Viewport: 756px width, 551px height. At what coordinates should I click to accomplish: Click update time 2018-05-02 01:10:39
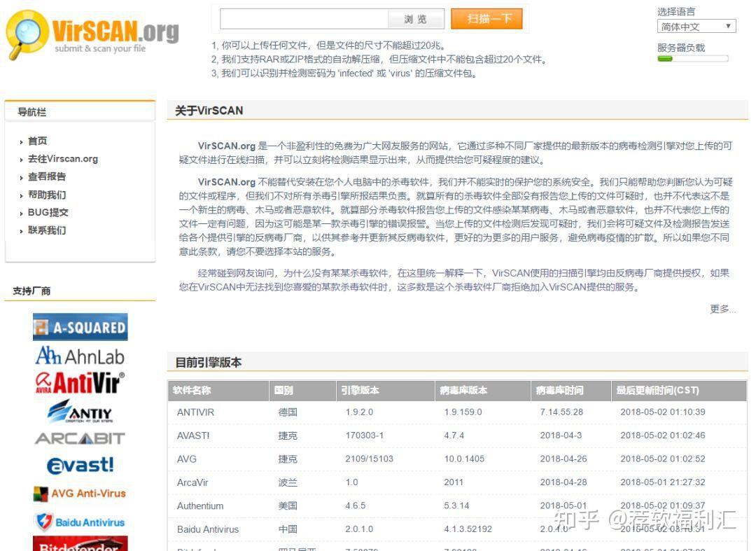(662, 412)
